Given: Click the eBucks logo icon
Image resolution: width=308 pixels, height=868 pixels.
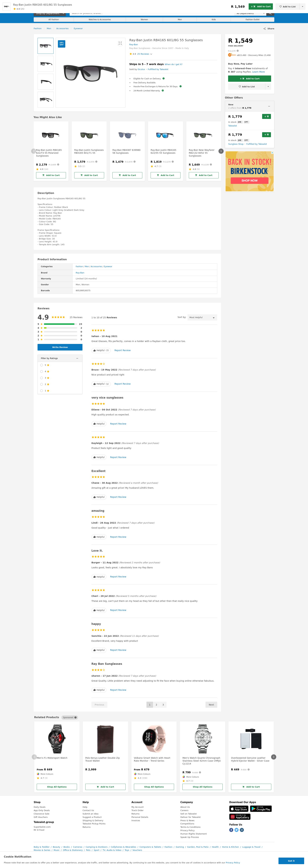Looking at the screenshot, I should (232, 55).
